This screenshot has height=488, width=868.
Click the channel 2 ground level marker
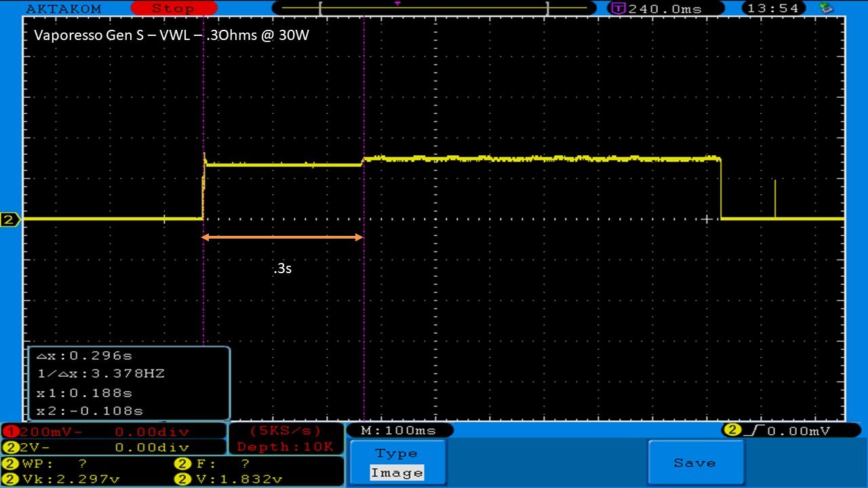tap(10, 220)
